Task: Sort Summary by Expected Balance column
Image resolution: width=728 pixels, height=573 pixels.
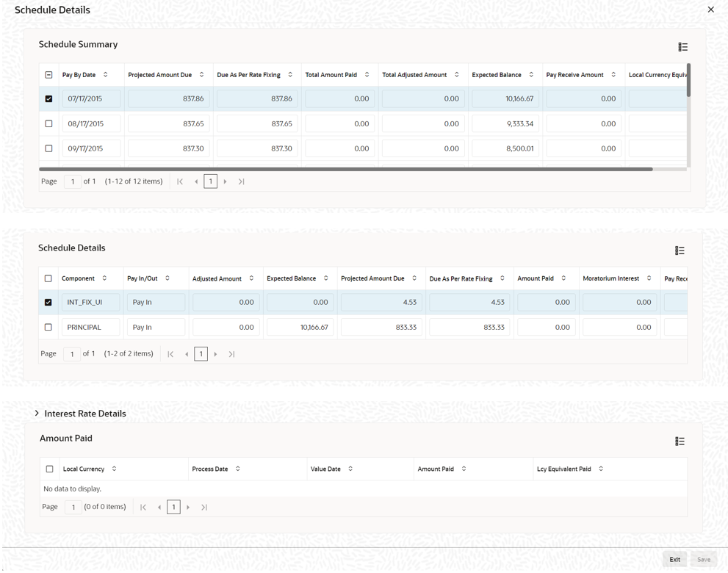Action: tap(531, 75)
